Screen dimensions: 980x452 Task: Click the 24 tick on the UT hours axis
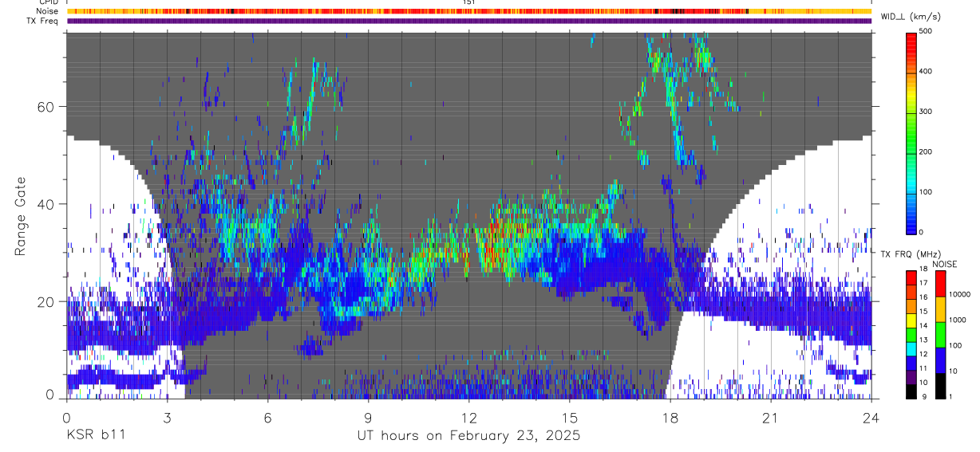[x=871, y=417]
